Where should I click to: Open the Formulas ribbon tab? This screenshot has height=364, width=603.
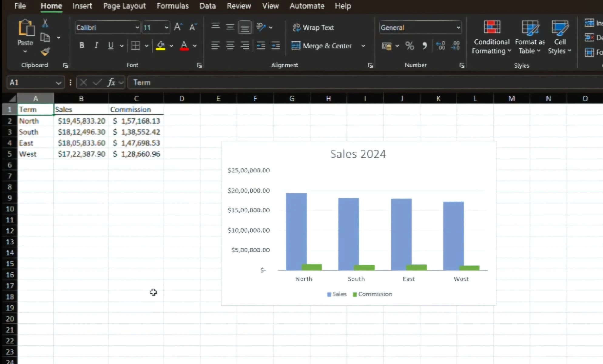[x=172, y=6]
